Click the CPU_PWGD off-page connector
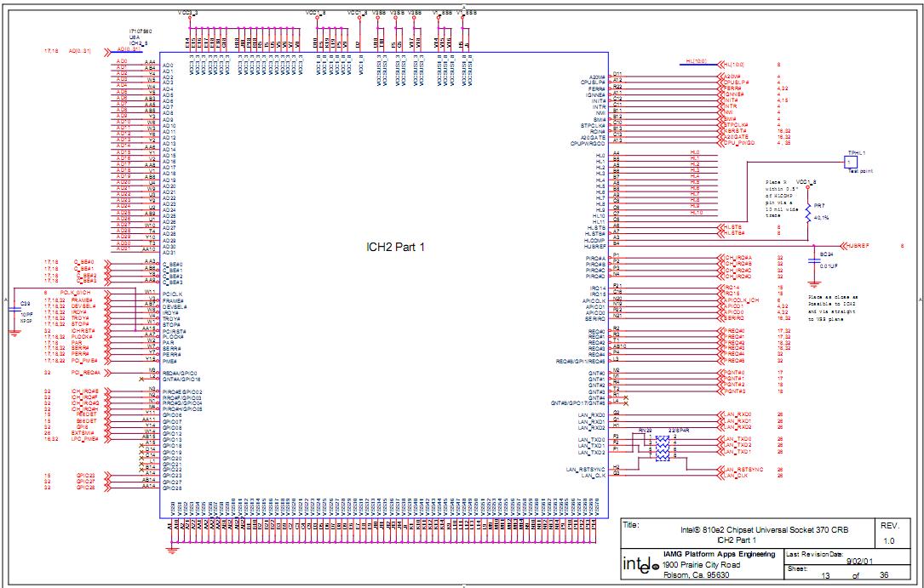924x588 pixels. click(x=736, y=142)
